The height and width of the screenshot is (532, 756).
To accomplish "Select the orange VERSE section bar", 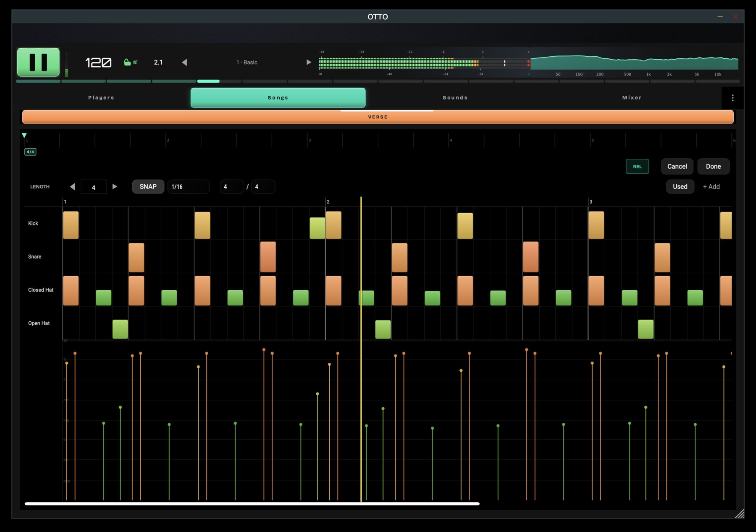I will pos(378,117).
